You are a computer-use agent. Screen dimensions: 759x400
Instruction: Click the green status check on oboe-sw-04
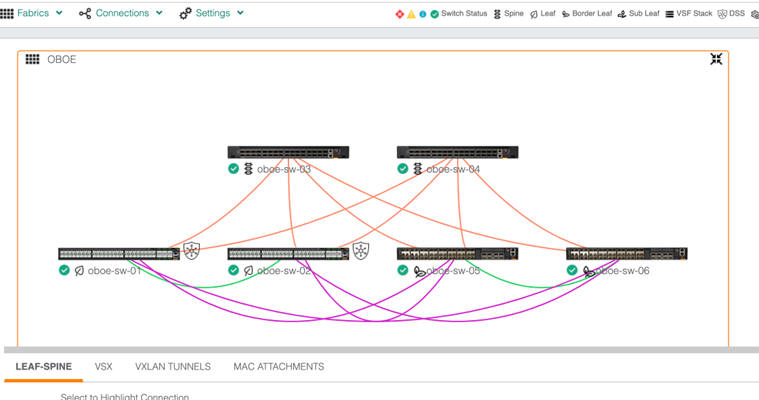[403, 169]
